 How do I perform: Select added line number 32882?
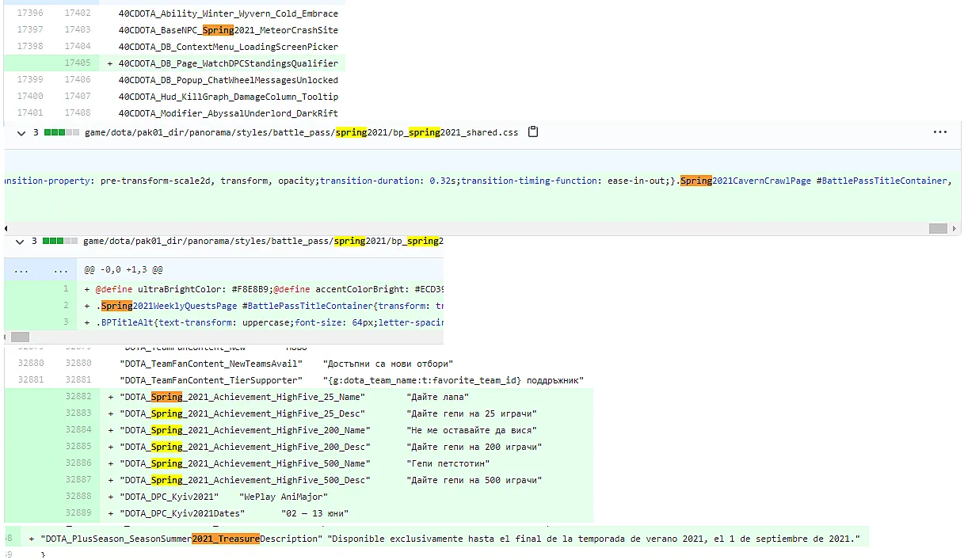(x=78, y=397)
